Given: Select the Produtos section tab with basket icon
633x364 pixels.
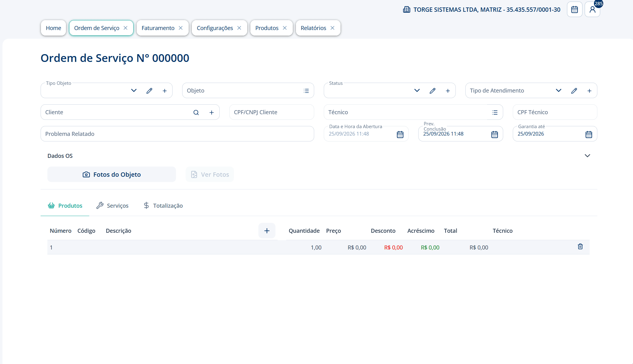Looking at the screenshot, I should click(x=65, y=206).
